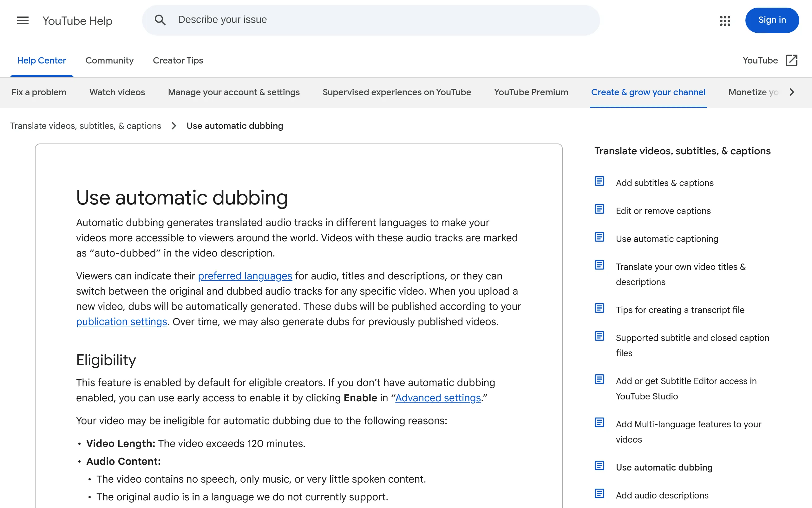Viewport: 812px width, 508px height.
Task: Click document icon beside Add or get Subtitle Editor access
Action: click(599, 379)
